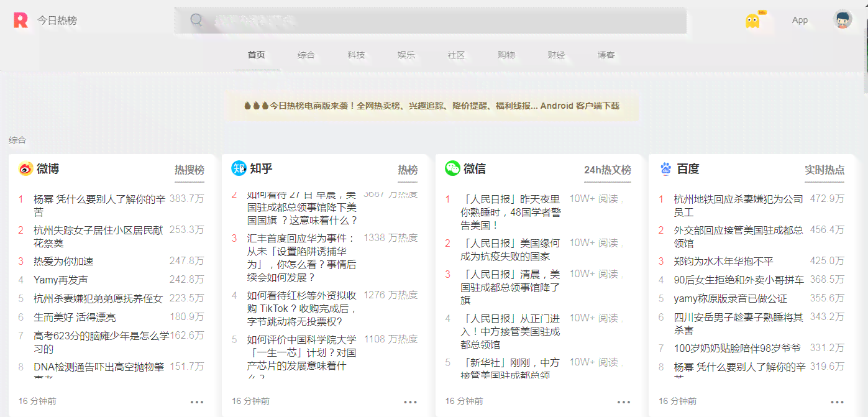Screen dimensions: 868x417
Task: Click the 综合 section heading above cards
Action: (x=17, y=140)
